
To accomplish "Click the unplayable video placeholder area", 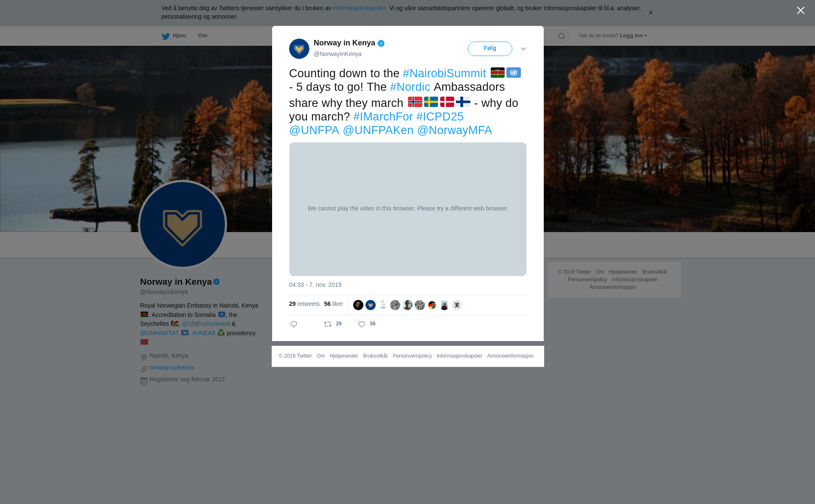I will coord(407,209).
